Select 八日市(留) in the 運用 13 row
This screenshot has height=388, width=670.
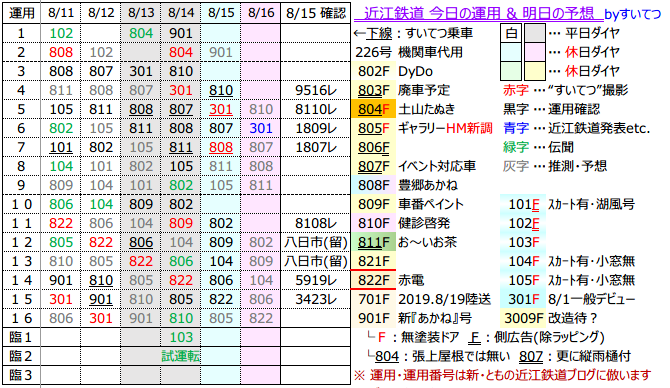click(x=316, y=261)
